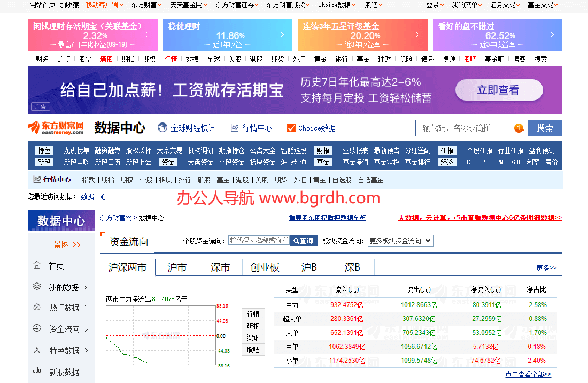Open 重要股东股权质押数据全览 link
This screenshot has width=588, height=383.
[327, 218]
